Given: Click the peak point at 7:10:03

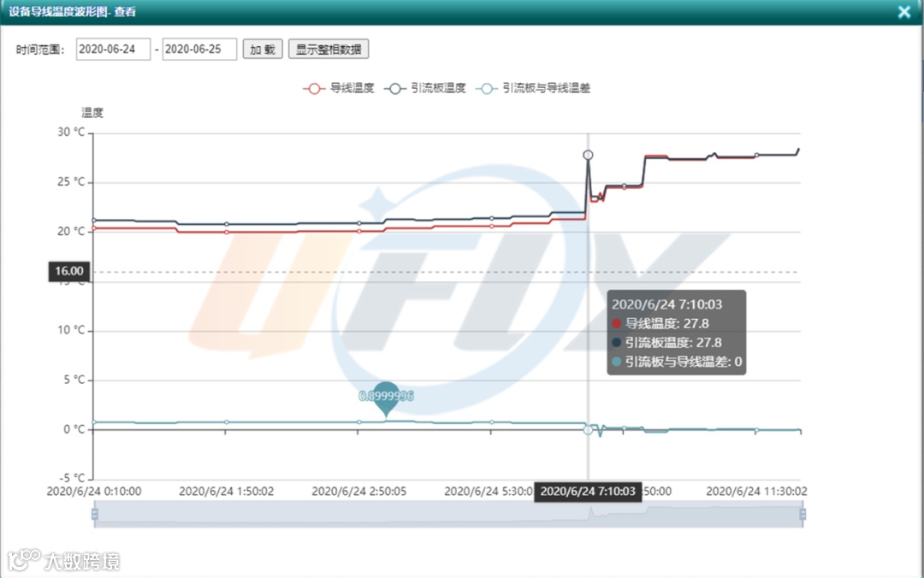Looking at the screenshot, I should [x=588, y=155].
